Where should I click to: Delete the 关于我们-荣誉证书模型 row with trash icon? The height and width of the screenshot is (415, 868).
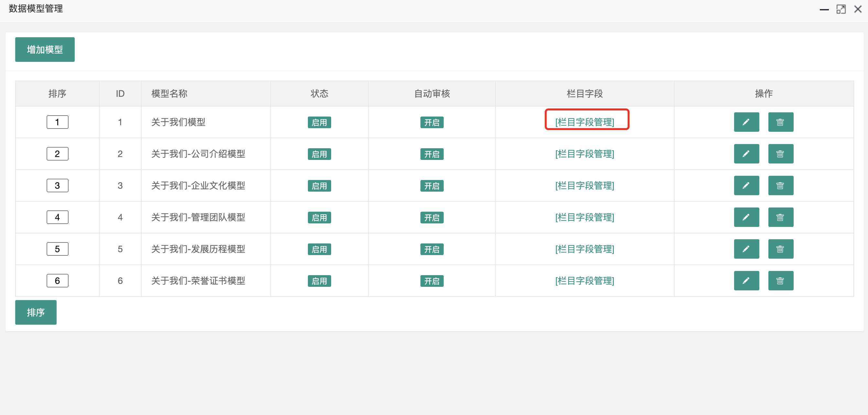point(780,281)
